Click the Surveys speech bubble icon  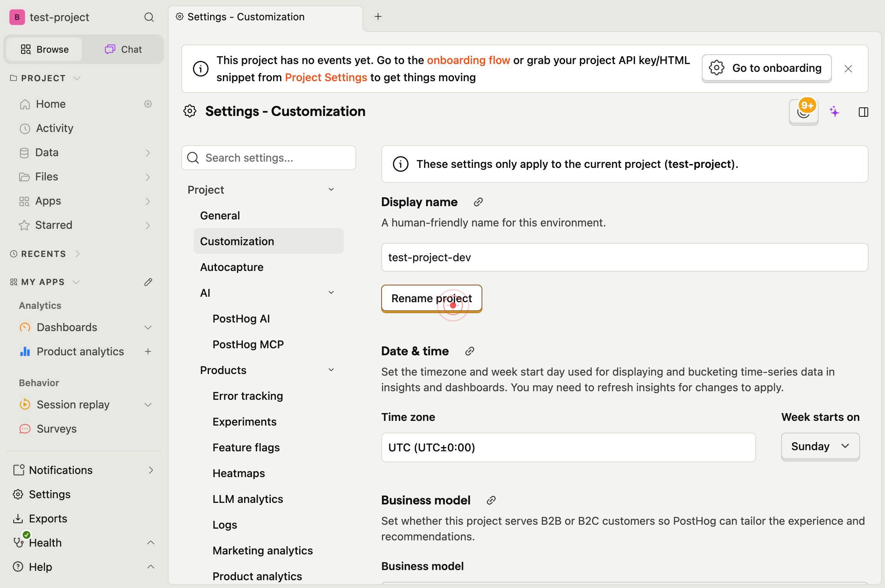25,429
